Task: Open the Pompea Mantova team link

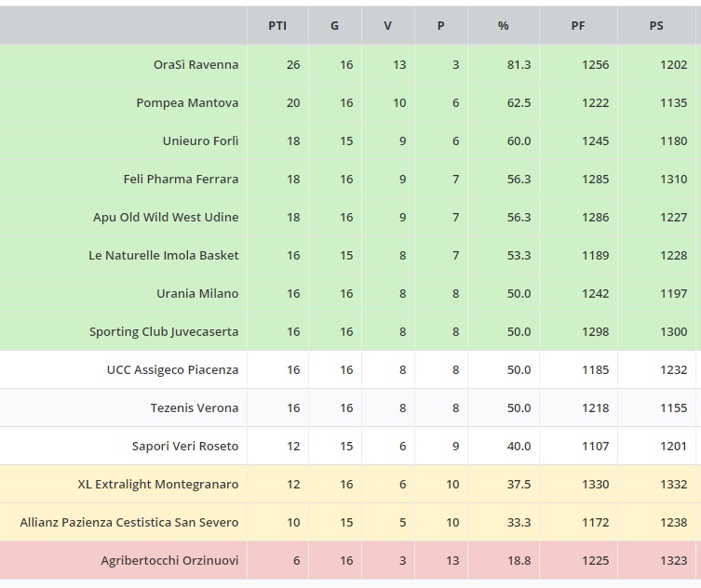Action: tap(187, 103)
